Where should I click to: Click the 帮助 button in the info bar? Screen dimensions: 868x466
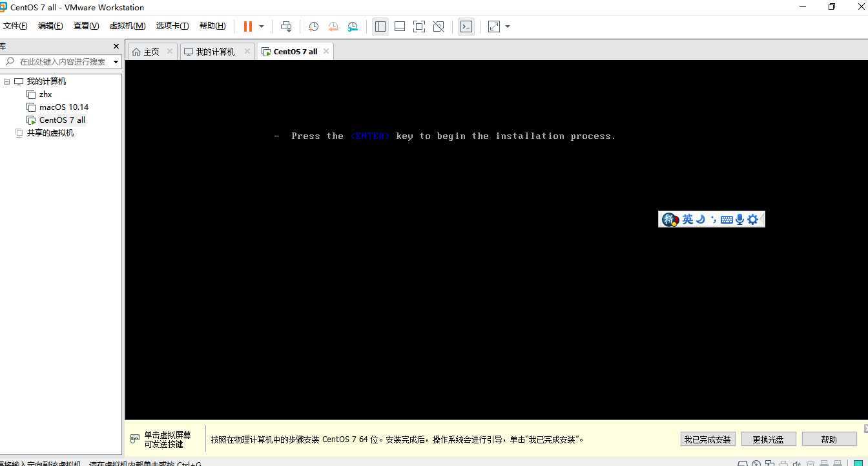click(829, 440)
